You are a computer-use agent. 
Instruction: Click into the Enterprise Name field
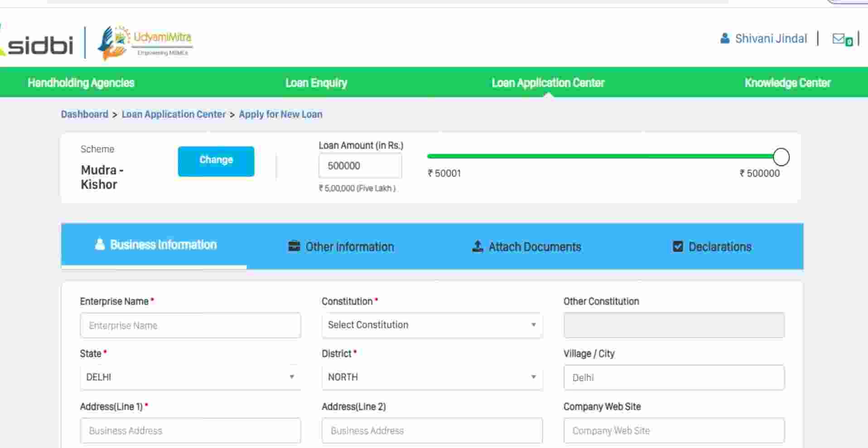pyautogui.click(x=190, y=326)
